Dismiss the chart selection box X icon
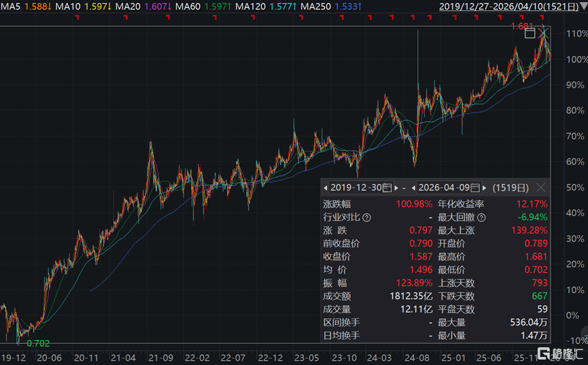This screenshot has width=588, height=365. pos(543,33)
